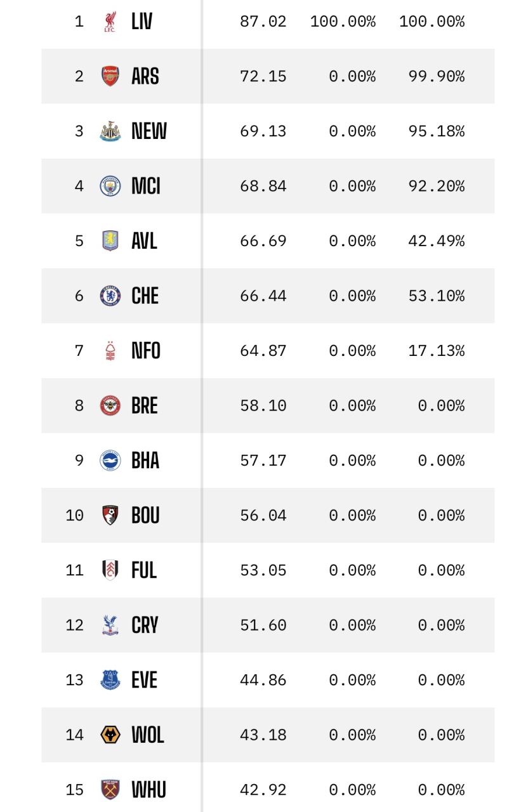Click Aston Villa's 42.49% value
526x812 pixels.
click(437, 241)
